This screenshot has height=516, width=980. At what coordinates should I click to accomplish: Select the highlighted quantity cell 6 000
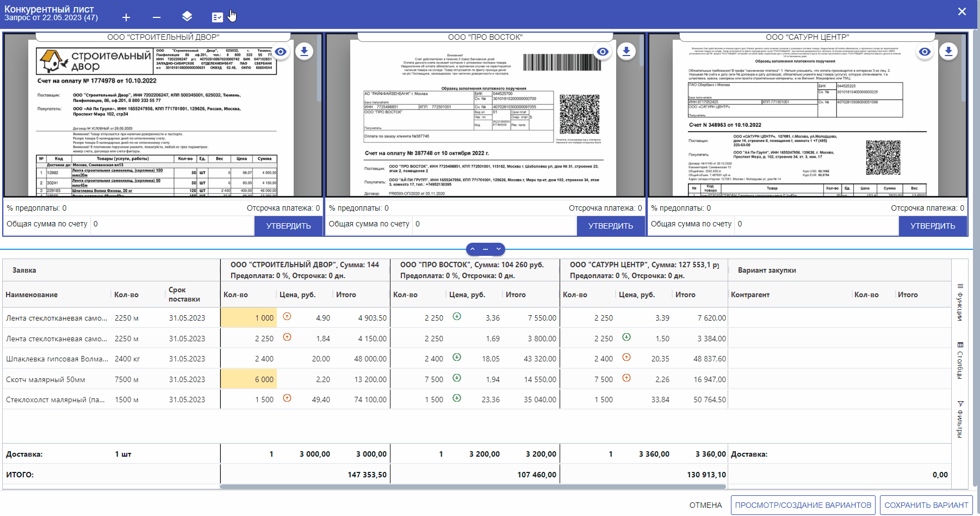[249, 379]
